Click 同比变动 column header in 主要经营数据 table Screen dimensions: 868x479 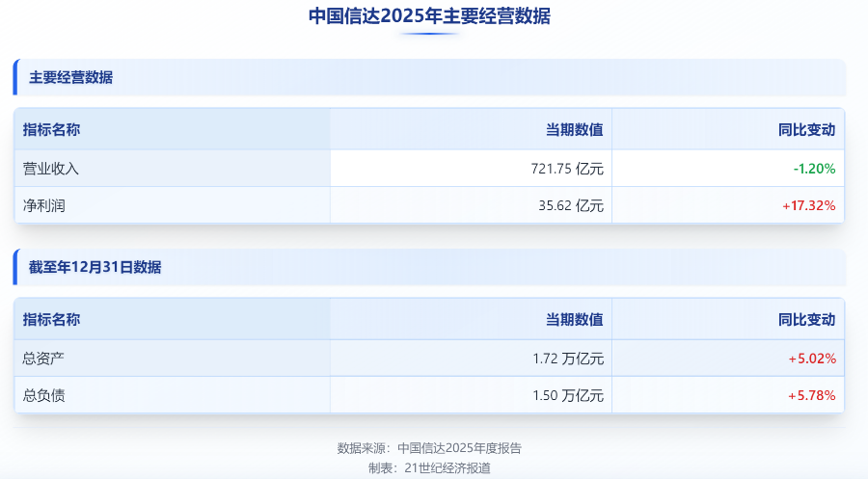coord(806,130)
